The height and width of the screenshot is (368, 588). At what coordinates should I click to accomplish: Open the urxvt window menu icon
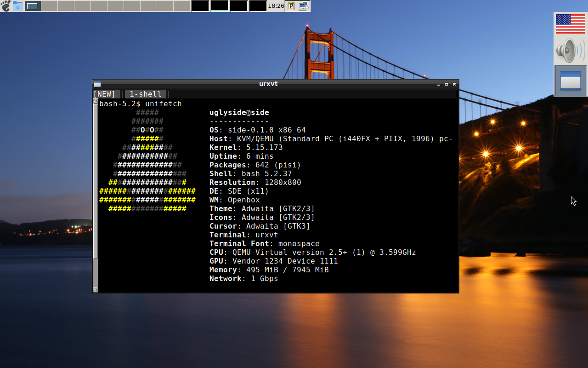tap(97, 84)
